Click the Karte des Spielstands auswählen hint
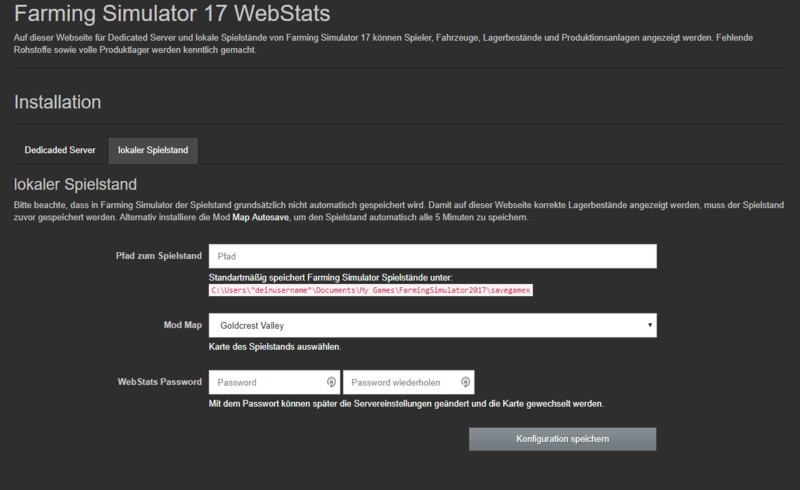Screen dimensions: 800x490 click(x=275, y=346)
